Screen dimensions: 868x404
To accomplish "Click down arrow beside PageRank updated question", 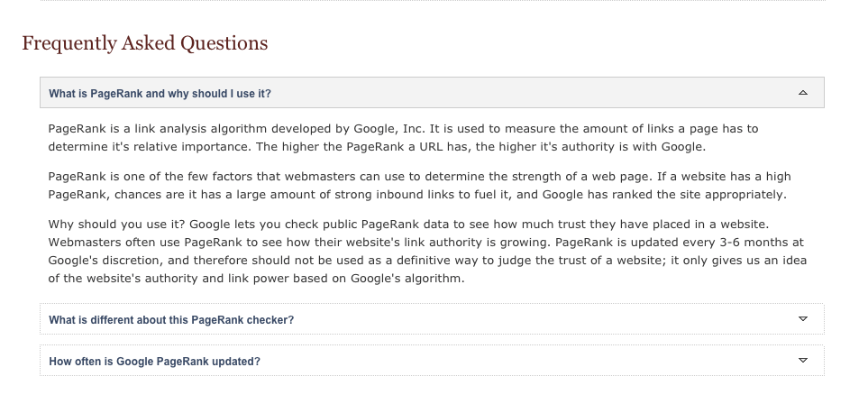I will click(803, 360).
